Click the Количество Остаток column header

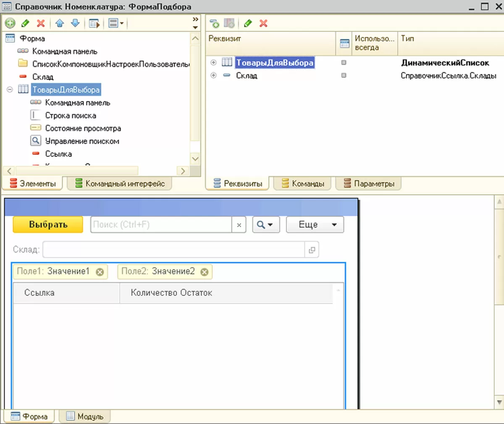point(226,293)
